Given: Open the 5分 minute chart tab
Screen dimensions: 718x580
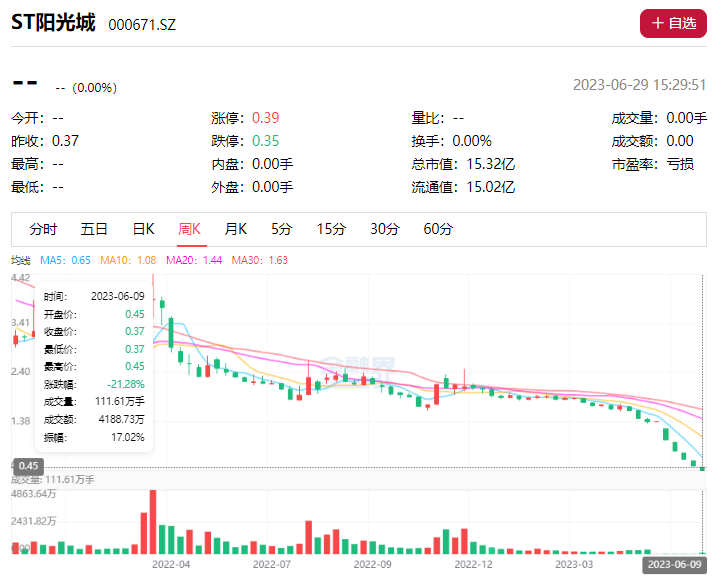Looking at the screenshot, I should coord(281,229).
